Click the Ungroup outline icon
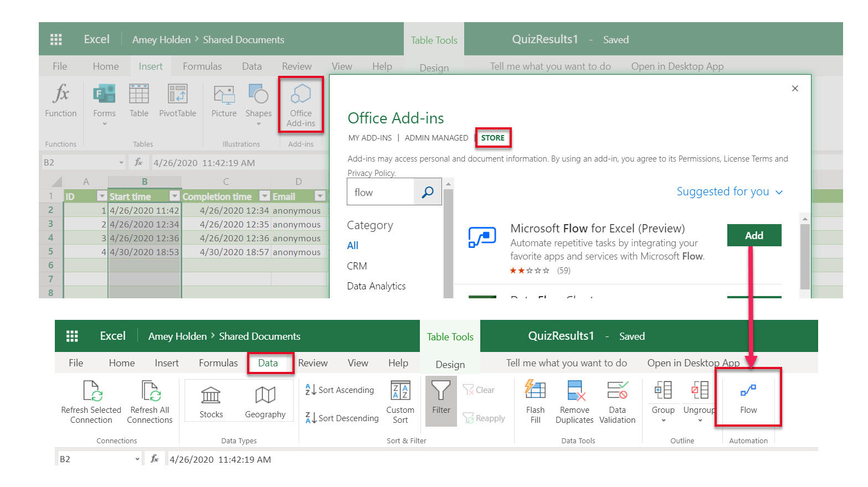The width and height of the screenshot is (868, 487). pyautogui.click(x=700, y=390)
